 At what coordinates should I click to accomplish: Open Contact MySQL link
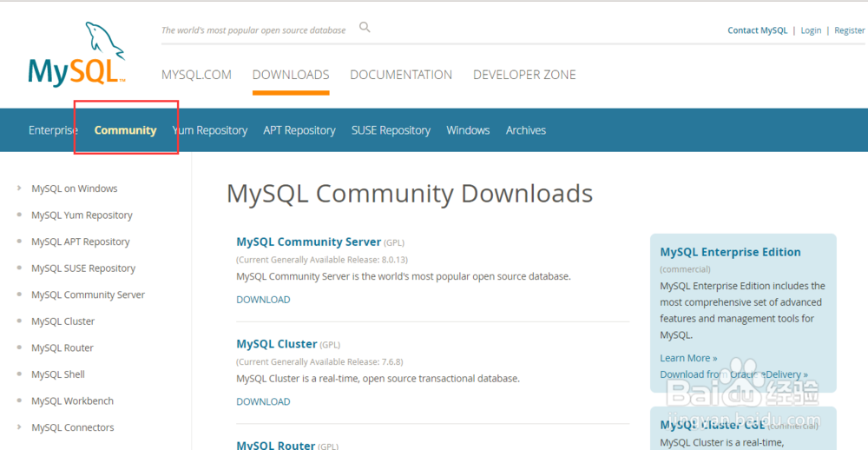coord(757,30)
